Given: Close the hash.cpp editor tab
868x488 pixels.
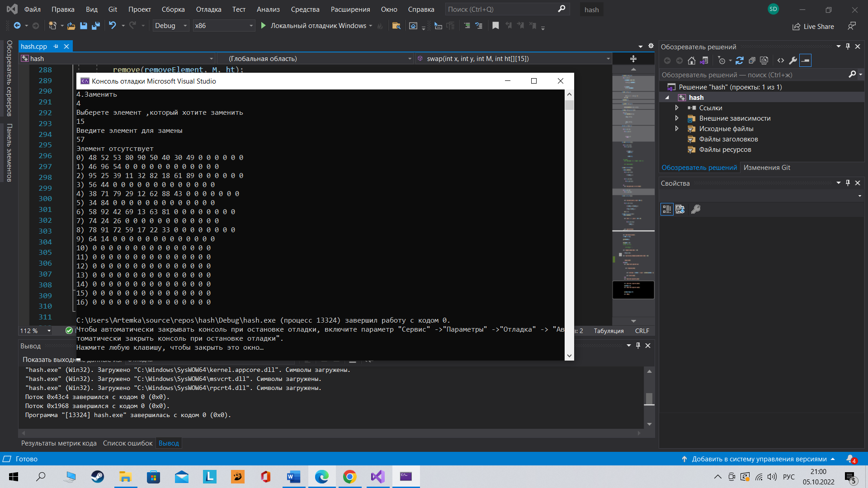Looking at the screenshot, I should [x=66, y=47].
